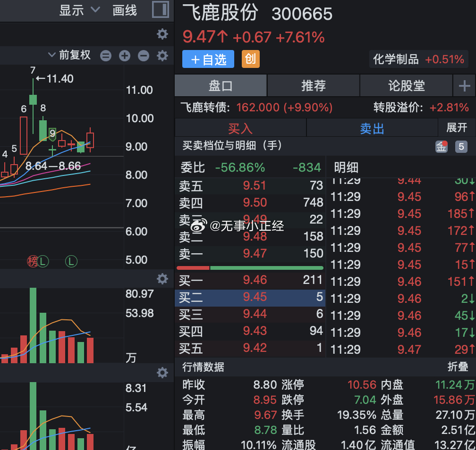Click the 跌停 7.04 price value
The height and width of the screenshot is (450, 476).
pos(365,400)
